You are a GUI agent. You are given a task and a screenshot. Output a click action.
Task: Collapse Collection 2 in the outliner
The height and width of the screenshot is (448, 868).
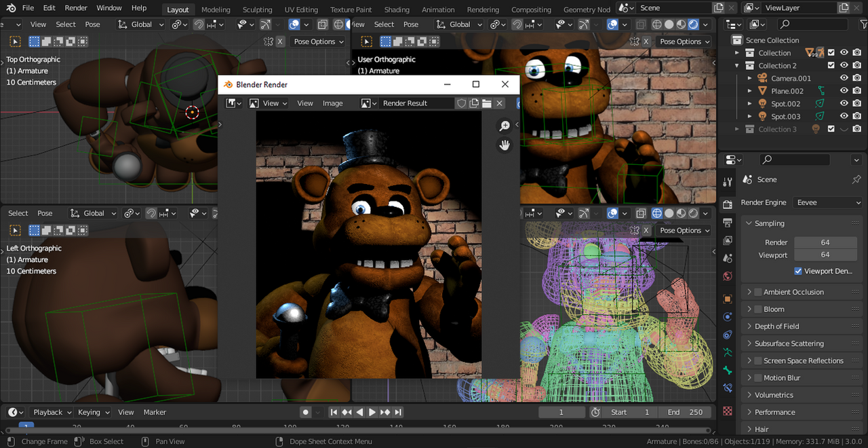pos(737,66)
